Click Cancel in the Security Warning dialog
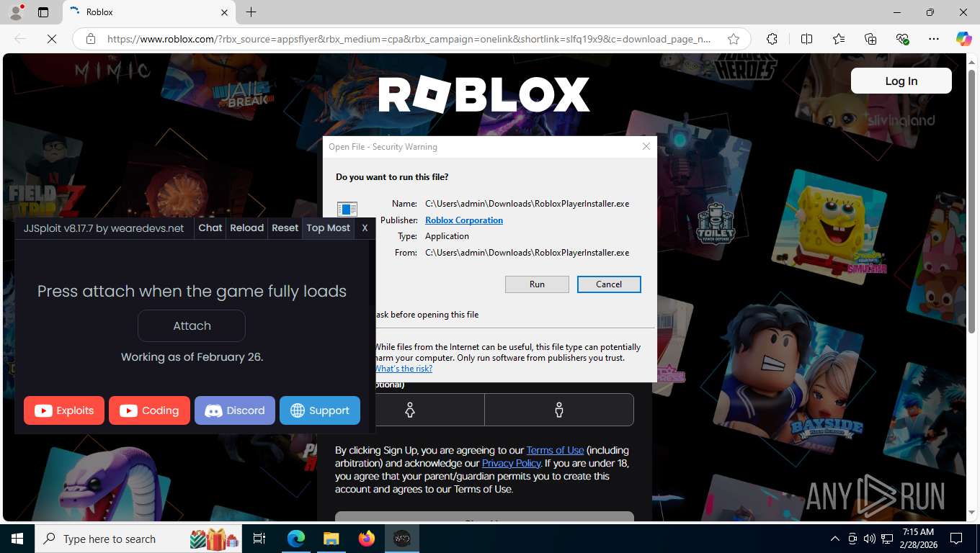Viewport: 980px width, 553px height. pyautogui.click(x=609, y=284)
